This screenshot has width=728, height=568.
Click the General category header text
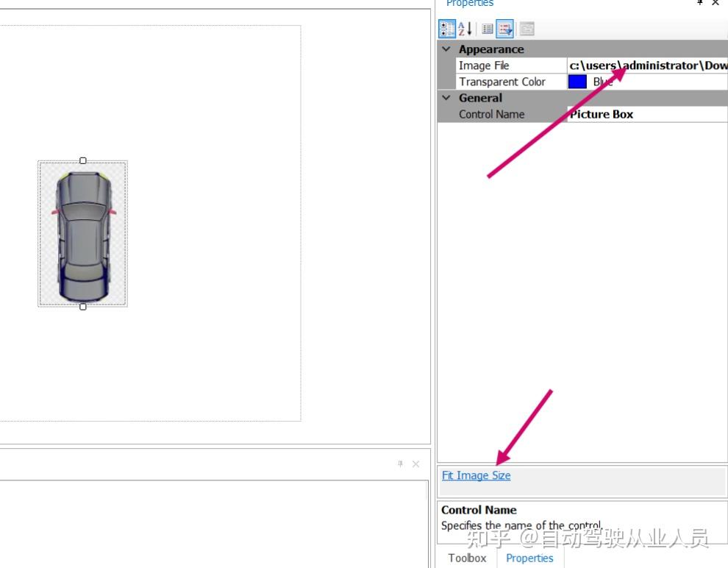coord(480,98)
